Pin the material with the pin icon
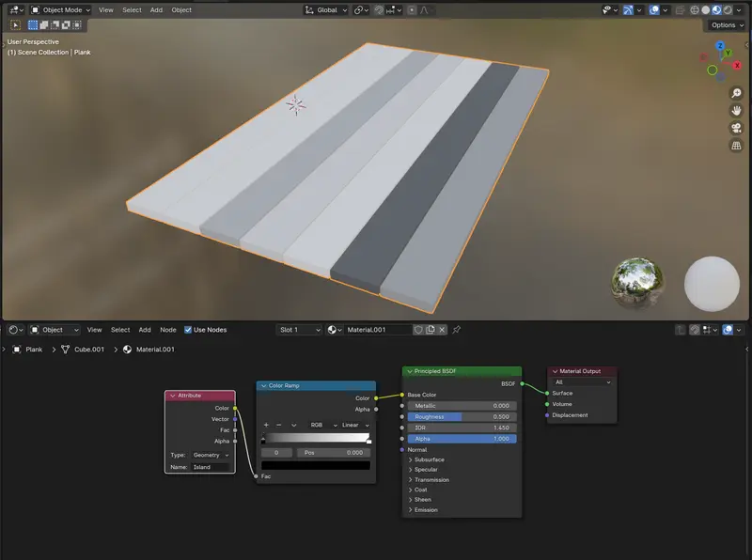The height and width of the screenshot is (560, 752). click(457, 330)
